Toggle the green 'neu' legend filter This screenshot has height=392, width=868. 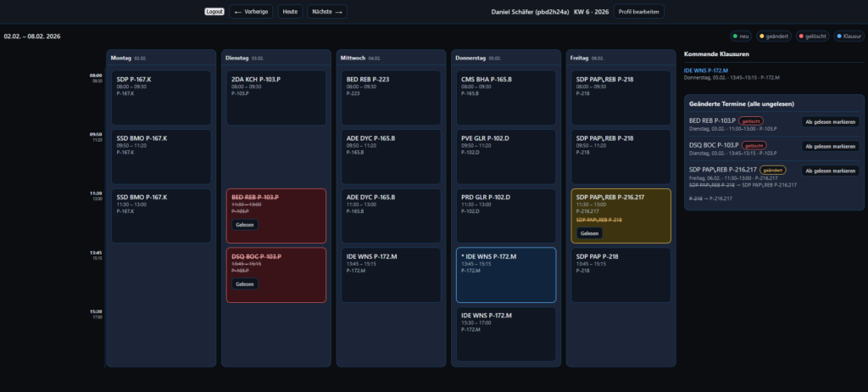point(740,36)
